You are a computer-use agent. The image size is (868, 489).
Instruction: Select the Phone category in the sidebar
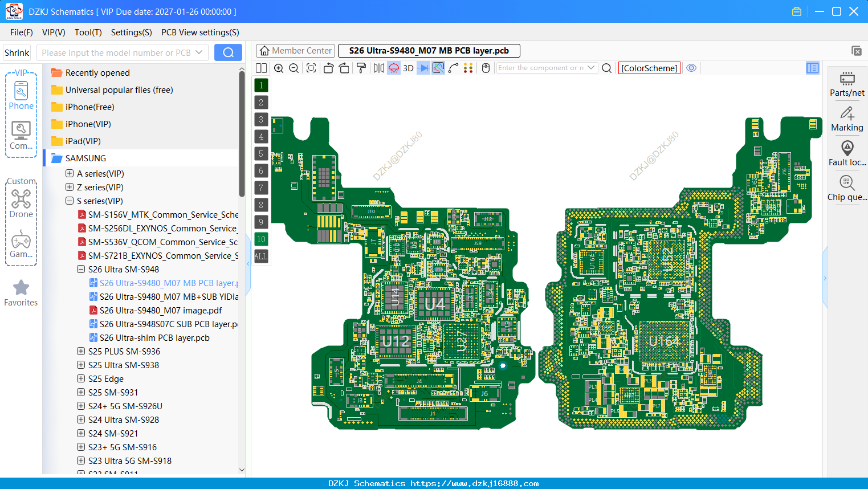tap(21, 96)
